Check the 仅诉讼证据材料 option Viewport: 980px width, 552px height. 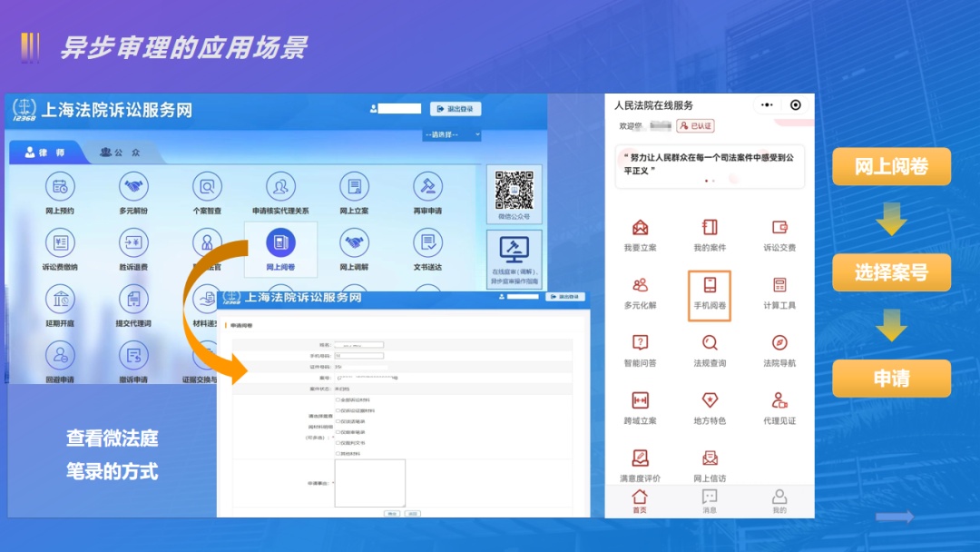(338, 410)
